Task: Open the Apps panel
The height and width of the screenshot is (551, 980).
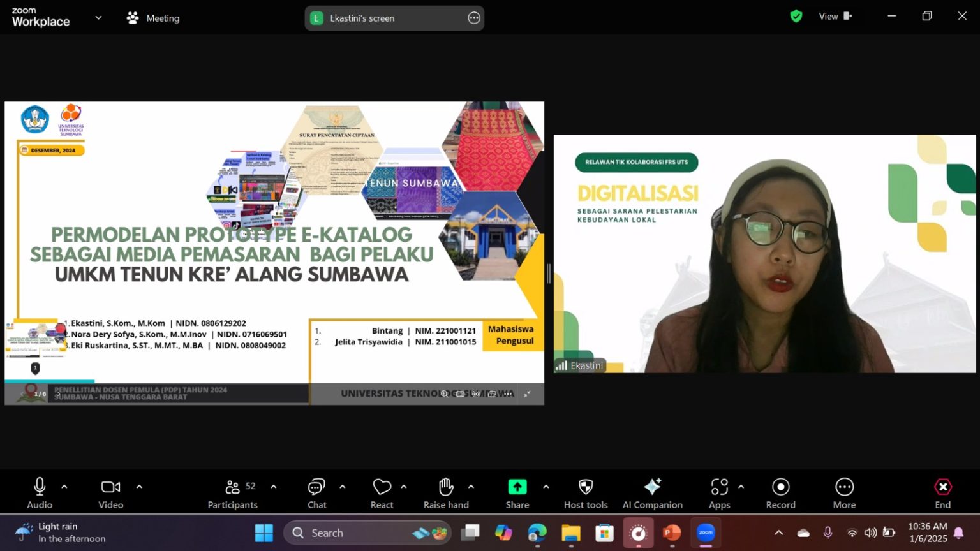Action: tap(719, 494)
